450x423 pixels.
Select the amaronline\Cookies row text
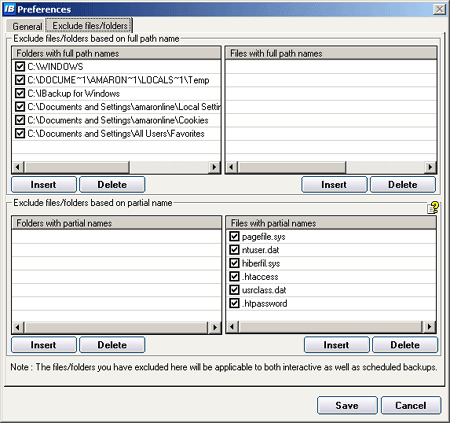coord(118,120)
